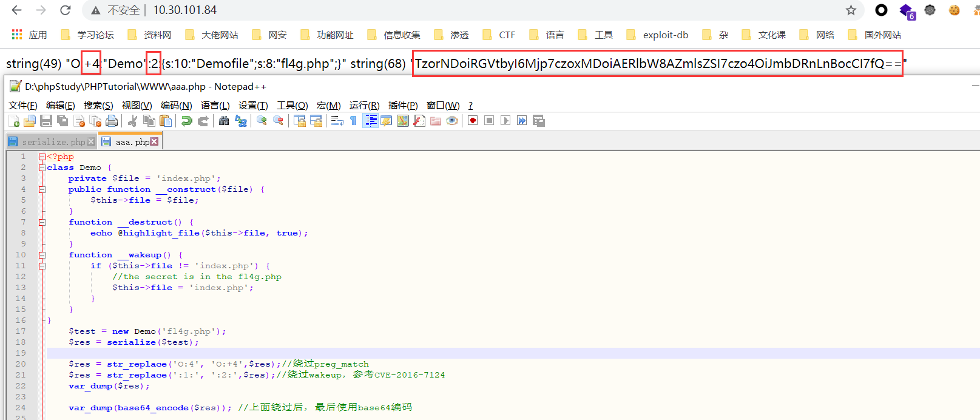Bookmark this page with the star icon
The image size is (980, 420).
coord(851,10)
